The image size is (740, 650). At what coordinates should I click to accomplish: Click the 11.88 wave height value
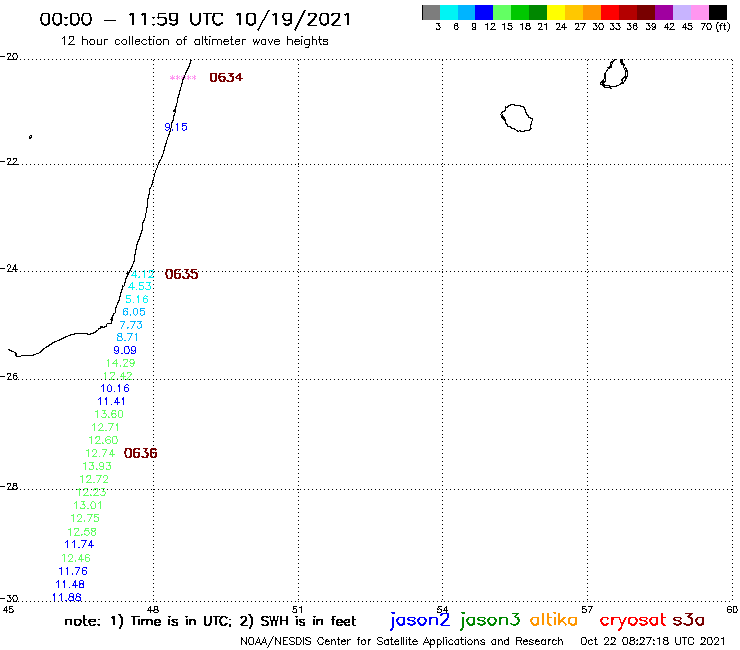tap(67, 597)
